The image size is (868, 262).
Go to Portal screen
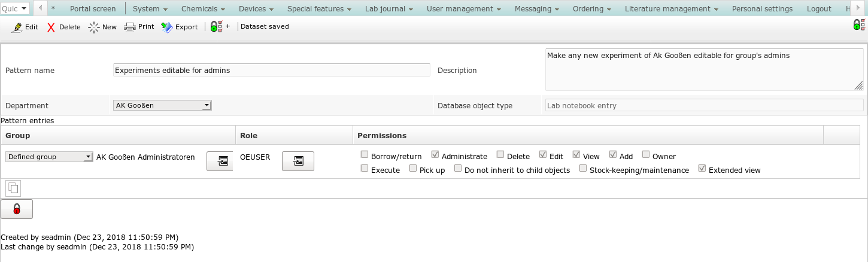(93, 8)
